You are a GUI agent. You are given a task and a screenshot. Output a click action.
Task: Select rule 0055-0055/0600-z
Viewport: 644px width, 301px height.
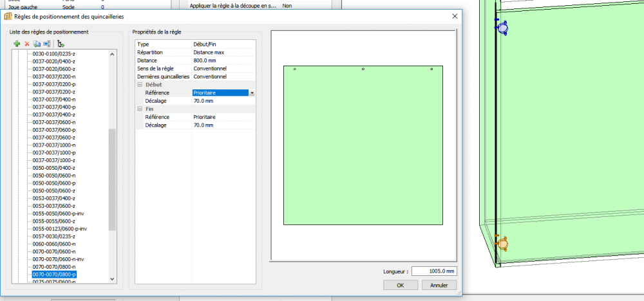tap(54, 221)
